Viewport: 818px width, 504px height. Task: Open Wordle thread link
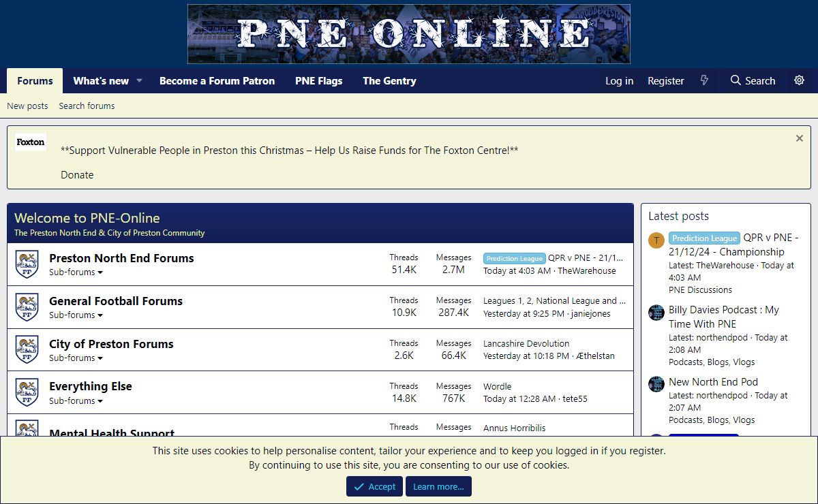[x=497, y=386]
